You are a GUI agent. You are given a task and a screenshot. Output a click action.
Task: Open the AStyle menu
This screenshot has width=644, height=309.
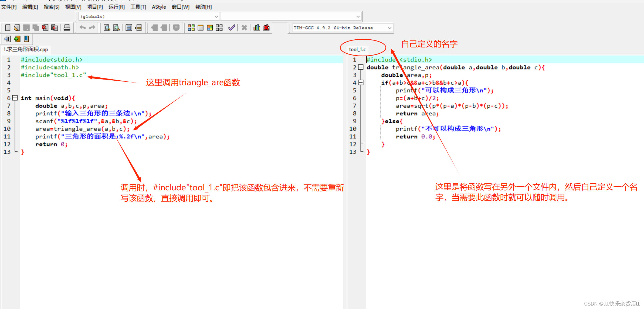pos(159,7)
